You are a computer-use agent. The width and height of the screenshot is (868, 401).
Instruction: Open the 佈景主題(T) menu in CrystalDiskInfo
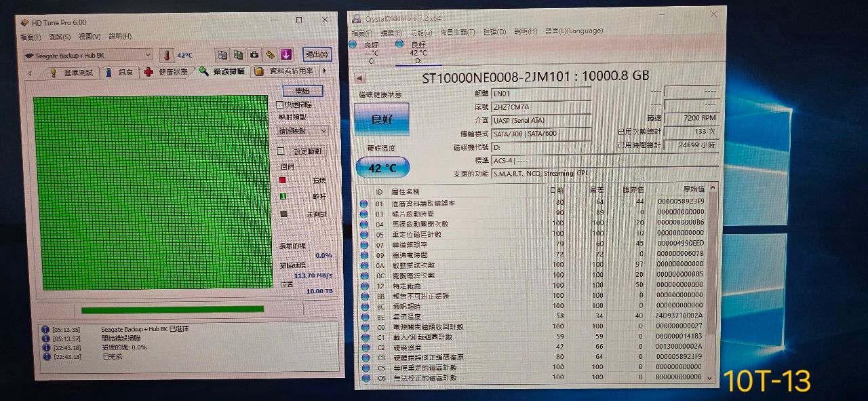point(457,32)
